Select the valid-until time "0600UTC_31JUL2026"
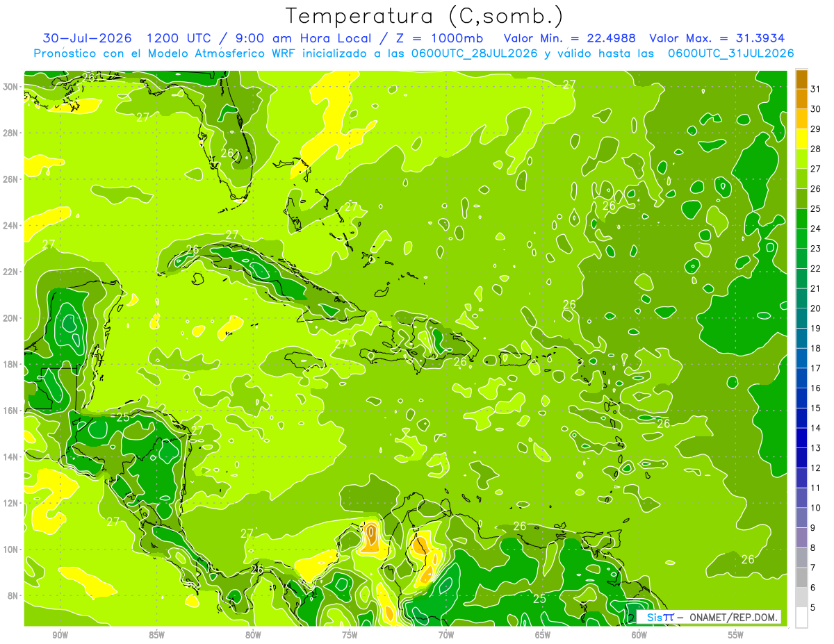This screenshot has width=834, height=644. click(x=731, y=53)
